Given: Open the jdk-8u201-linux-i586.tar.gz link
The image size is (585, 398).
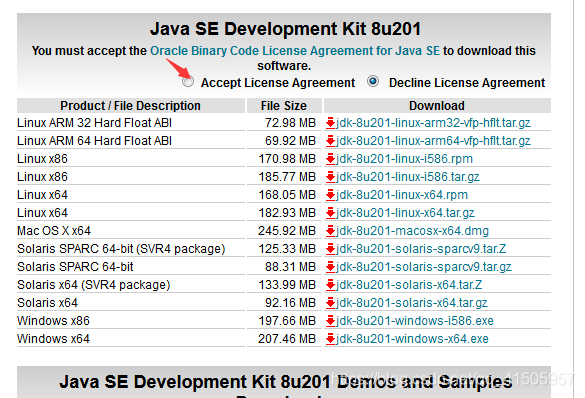Looking at the screenshot, I should pyautogui.click(x=408, y=177).
